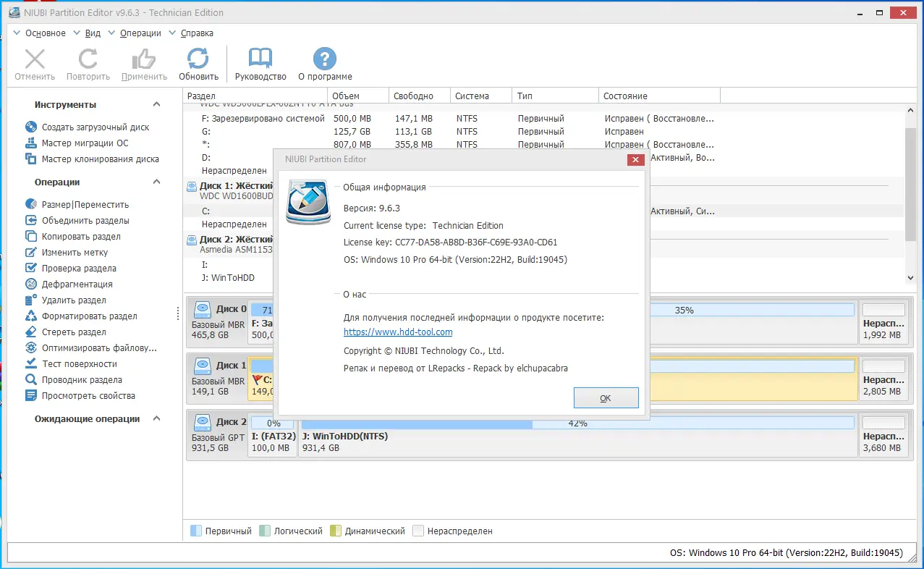Open the https://www.hdd-tool.com link

(398, 332)
